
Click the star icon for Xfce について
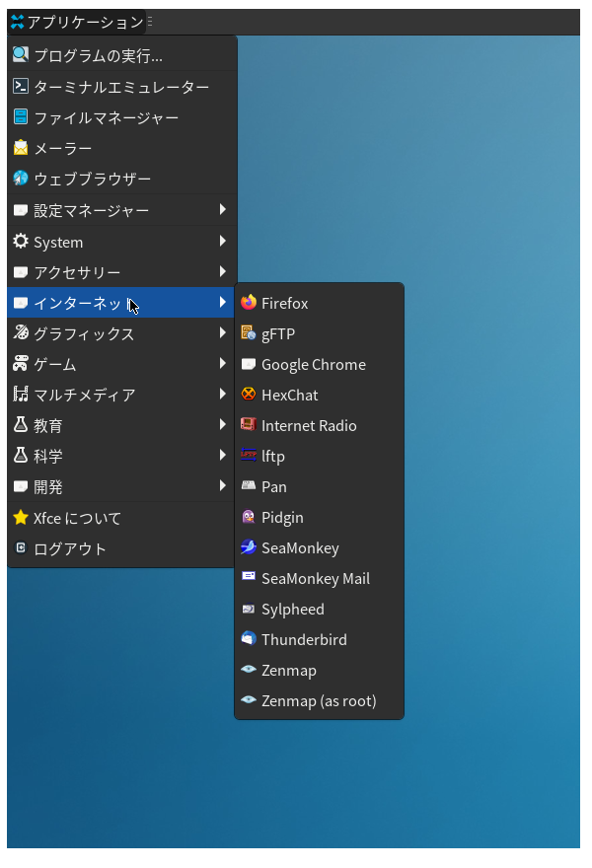21,517
